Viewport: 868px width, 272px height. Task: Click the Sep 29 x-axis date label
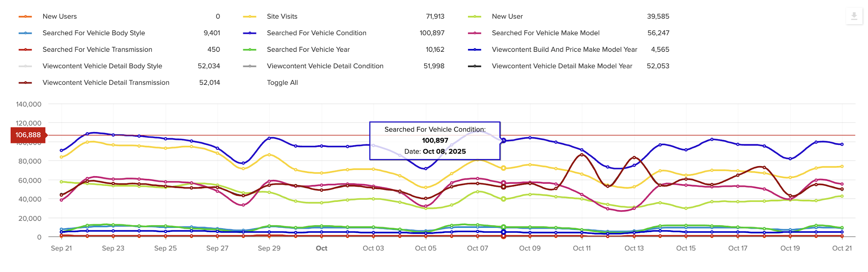pos(269,248)
